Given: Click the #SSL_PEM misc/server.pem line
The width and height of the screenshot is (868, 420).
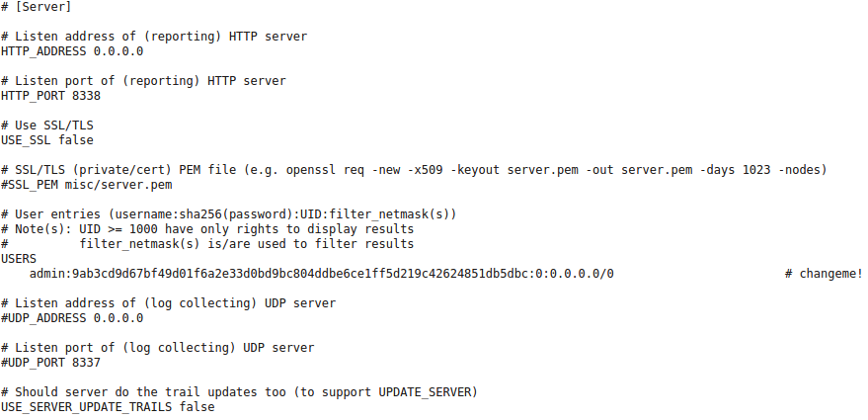Looking at the screenshot, I should [x=86, y=185].
